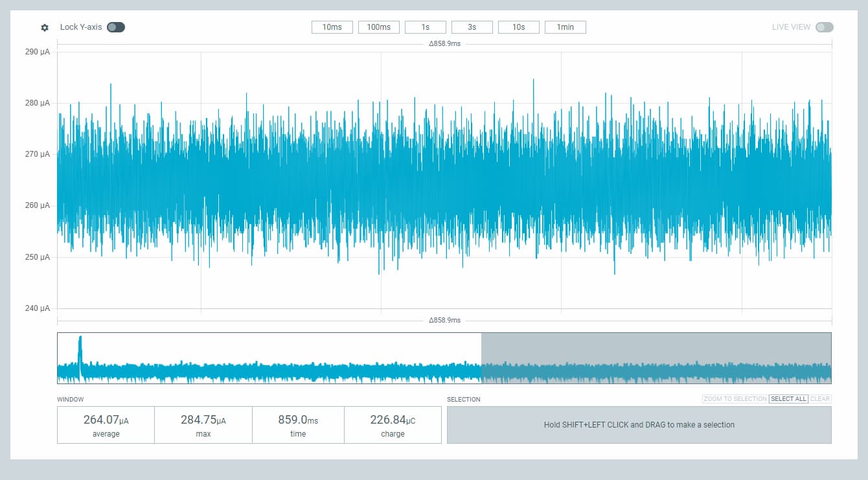This screenshot has width=868, height=480.
Task: Click the 859.0 ms time value
Action: [x=298, y=420]
